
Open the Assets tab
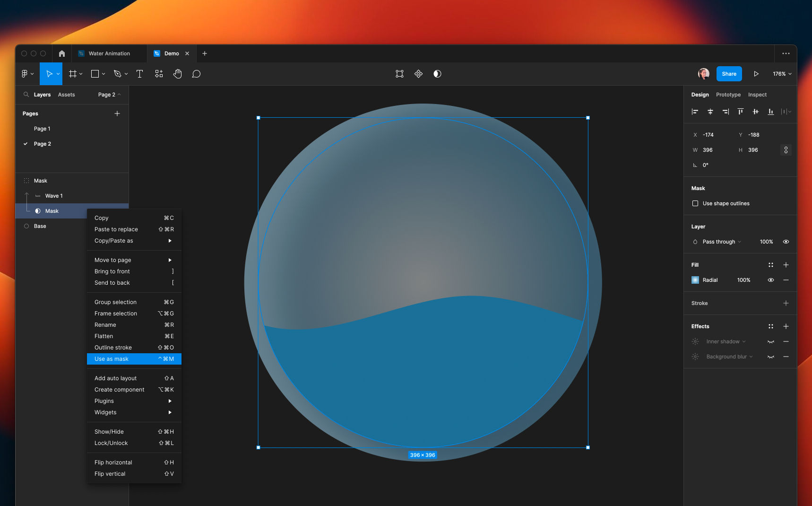point(67,95)
